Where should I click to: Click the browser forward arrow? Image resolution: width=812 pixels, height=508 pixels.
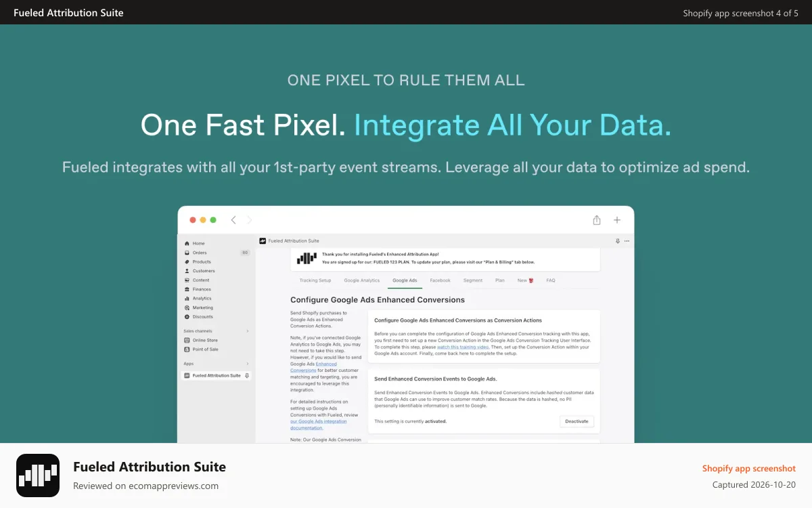tap(249, 220)
